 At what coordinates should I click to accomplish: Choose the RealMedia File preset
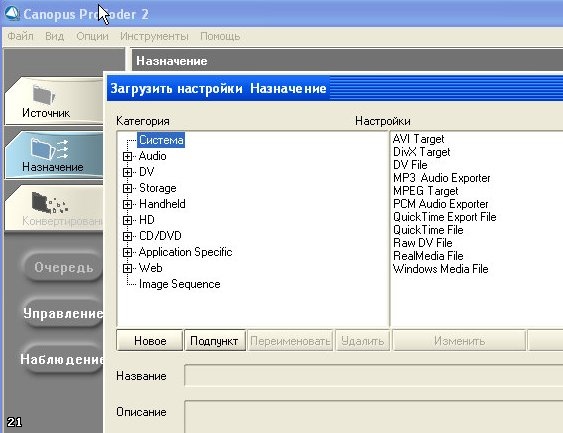click(x=428, y=256)
